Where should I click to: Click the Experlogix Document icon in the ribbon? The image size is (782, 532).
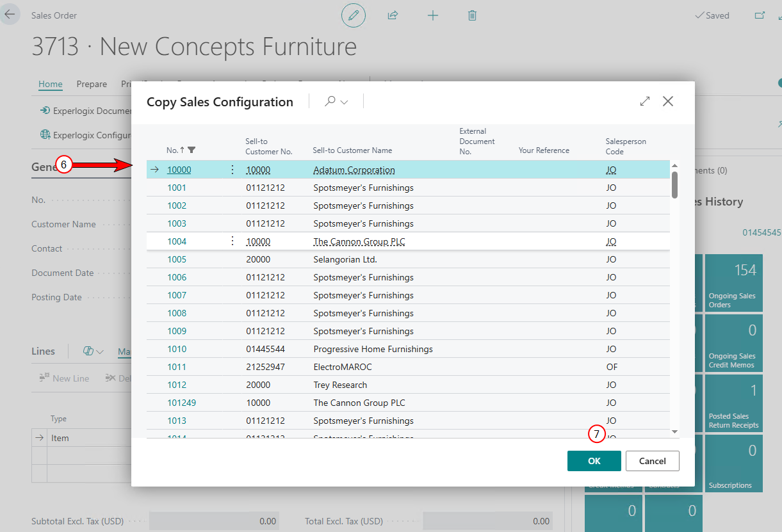(45, 111)
